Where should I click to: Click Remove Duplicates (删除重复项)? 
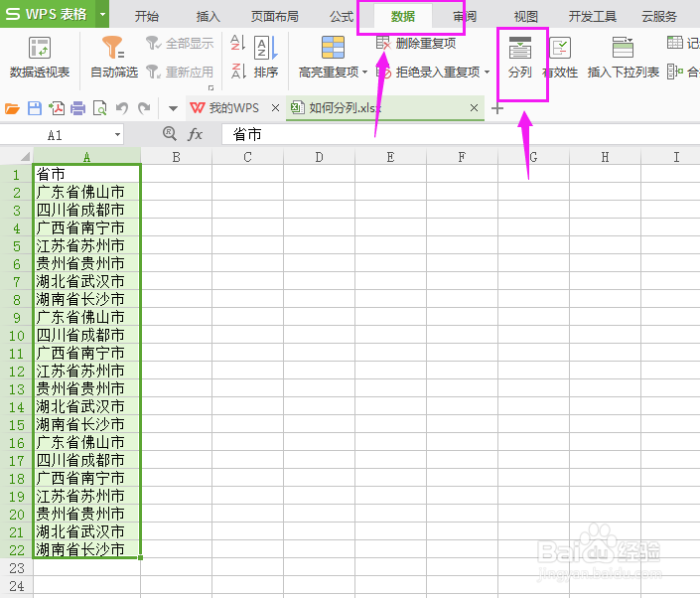pyautogui.click(x=416, y=44)
